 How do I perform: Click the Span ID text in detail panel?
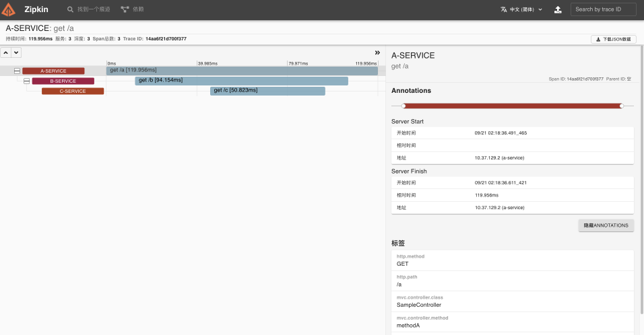tap(576, 79)
